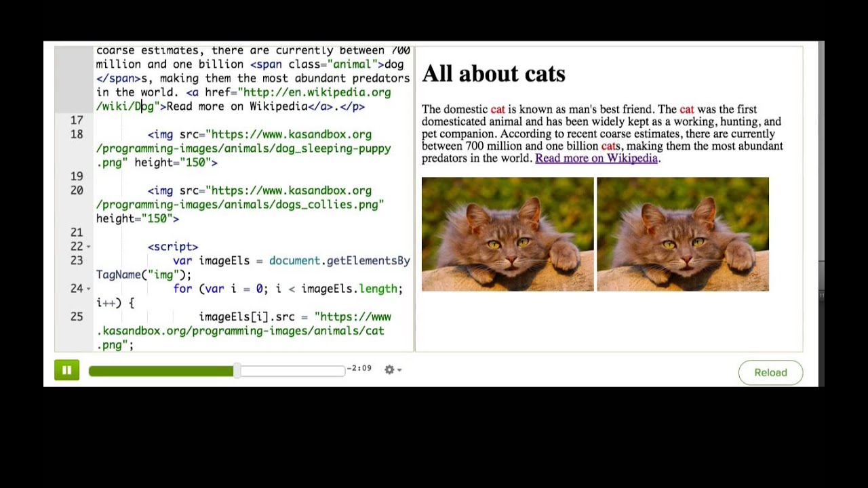Click the unplayed part of progress bar
Screen dimensions: 868x488
click(292, 370)
